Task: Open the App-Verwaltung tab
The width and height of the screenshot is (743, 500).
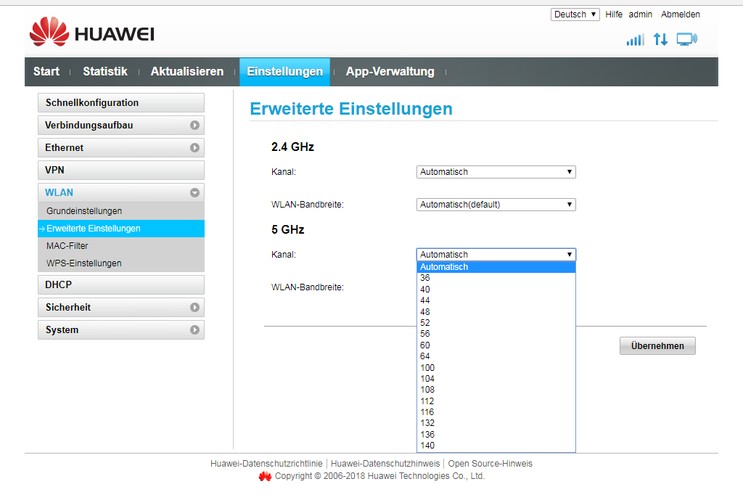Action: [390, 72]
